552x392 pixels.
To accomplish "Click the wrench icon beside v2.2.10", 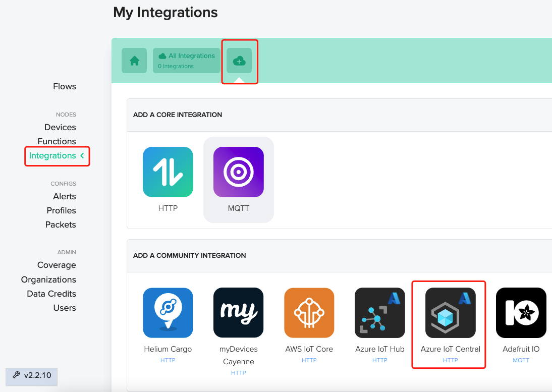I will click(x=16, y=375).
